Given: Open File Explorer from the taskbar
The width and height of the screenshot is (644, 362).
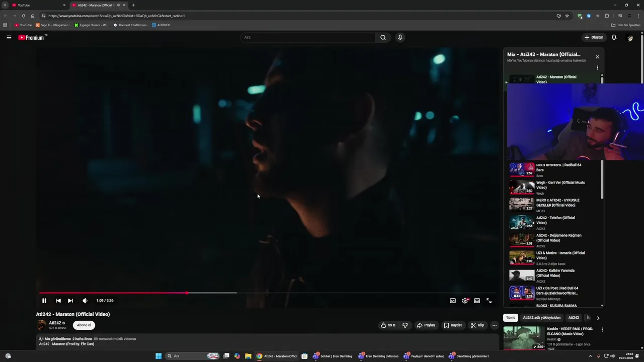Looking at the screenshot, I should [248, 356].
